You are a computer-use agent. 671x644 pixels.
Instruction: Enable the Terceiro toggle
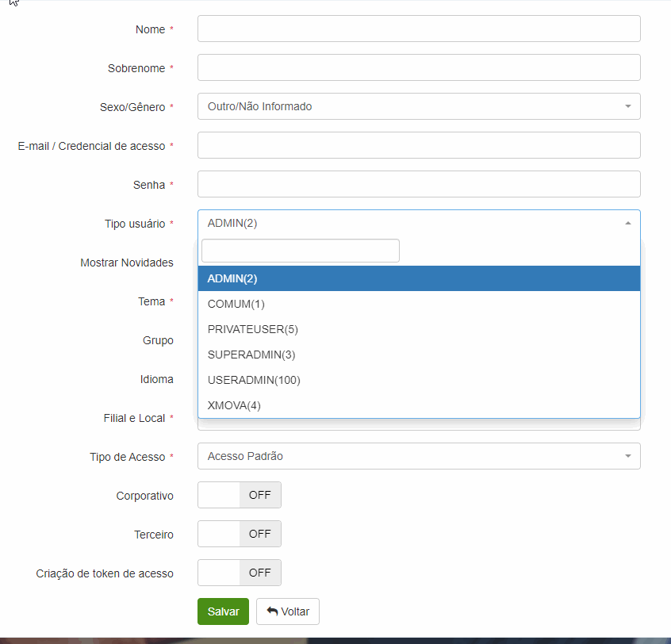tap(239, 533)
